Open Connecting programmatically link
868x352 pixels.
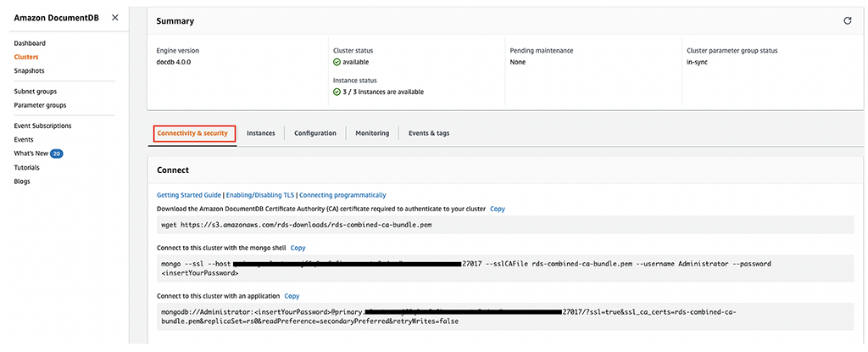point(342,195)
